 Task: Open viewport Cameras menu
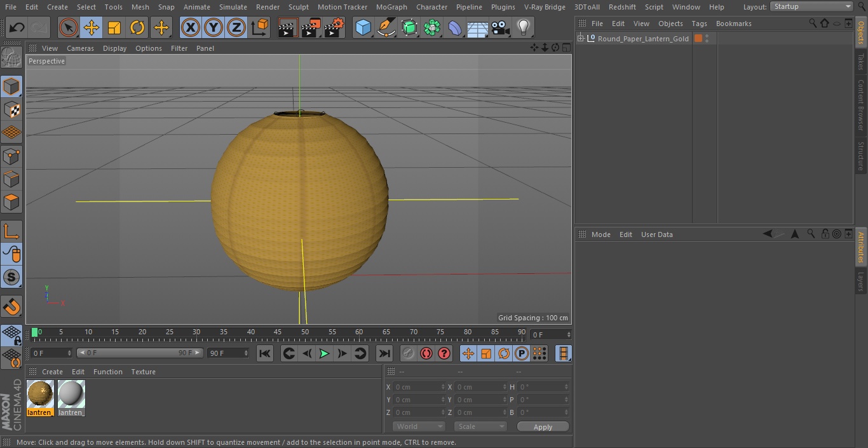pyautogui.click(x=80, y=48)
